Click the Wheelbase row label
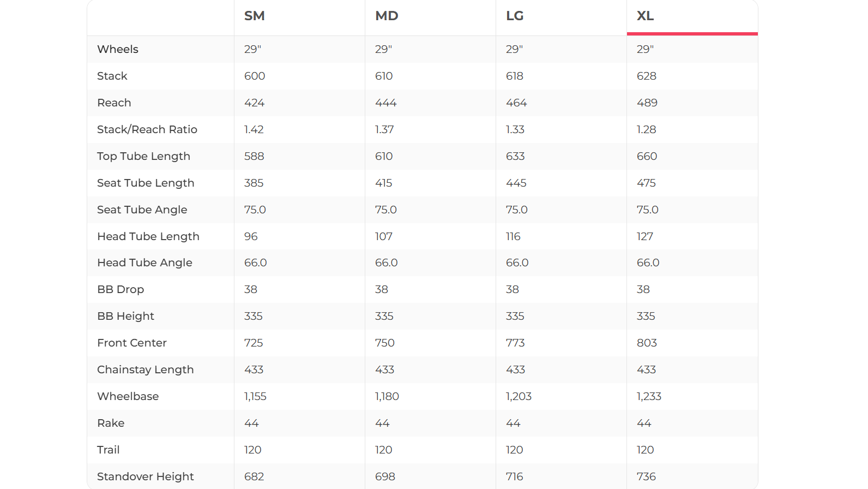This screenshot has height=489, width=868. click(x=128, y=396)
